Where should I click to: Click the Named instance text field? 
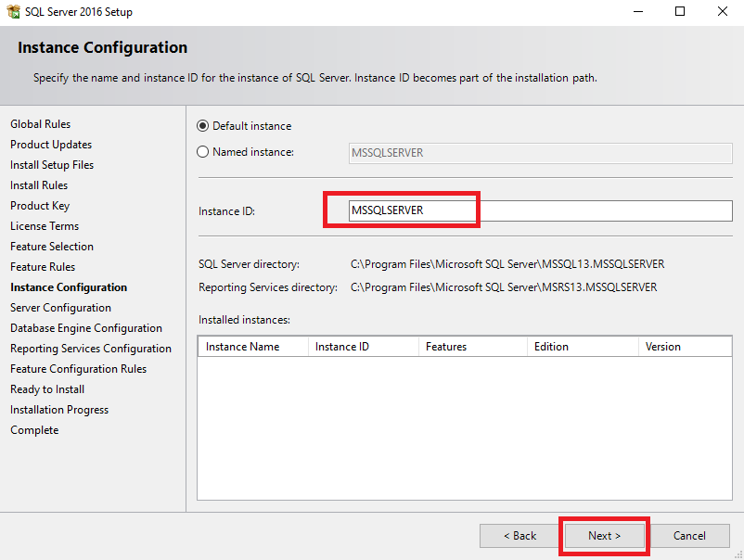pyautogui.click(x=541, y=153)
